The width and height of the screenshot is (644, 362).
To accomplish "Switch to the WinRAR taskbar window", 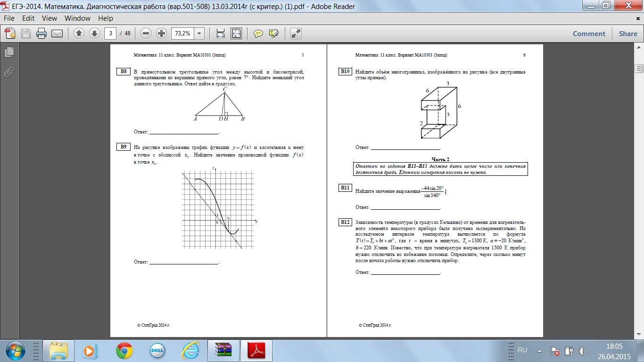I will pyautogui.click(x=223, y=351).
